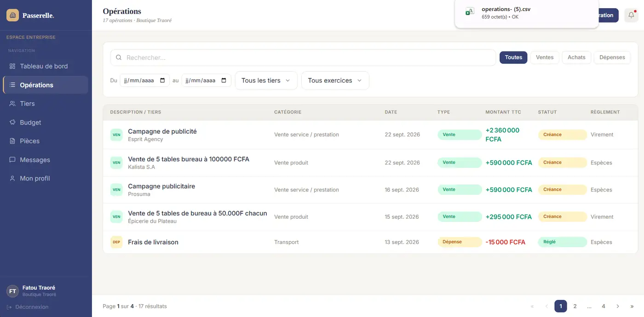The width and height of the screenshot is (644, 317).
Task: Filter operations by Achats
Action: 576,57
